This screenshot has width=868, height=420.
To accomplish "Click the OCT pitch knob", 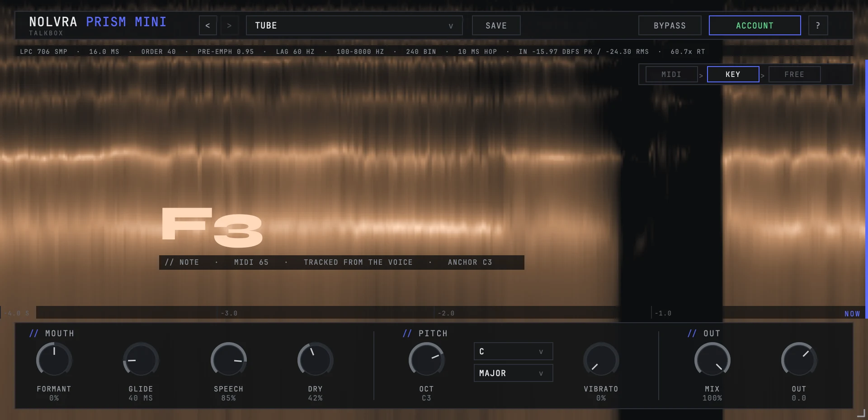I will (427, 360).
